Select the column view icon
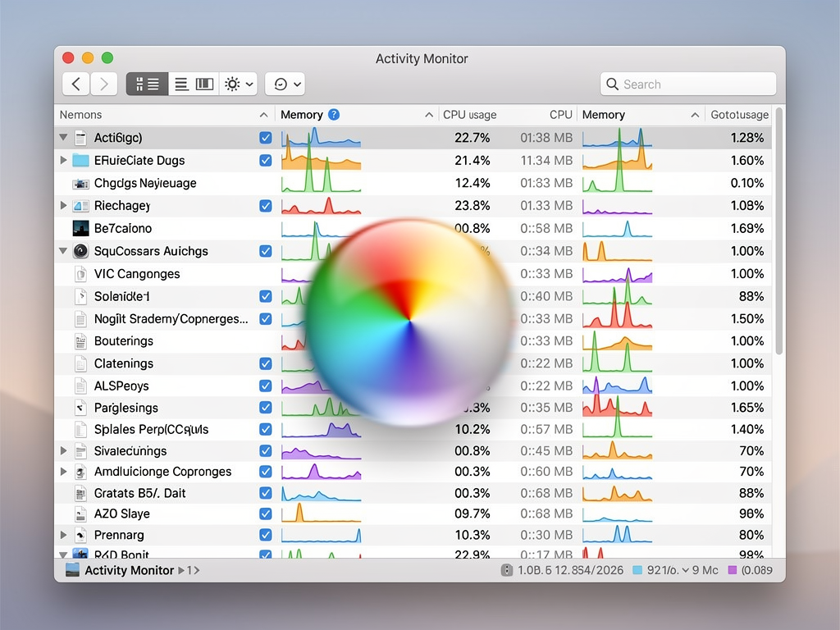Viewport: 840px width, 630px height. point(204,84)
